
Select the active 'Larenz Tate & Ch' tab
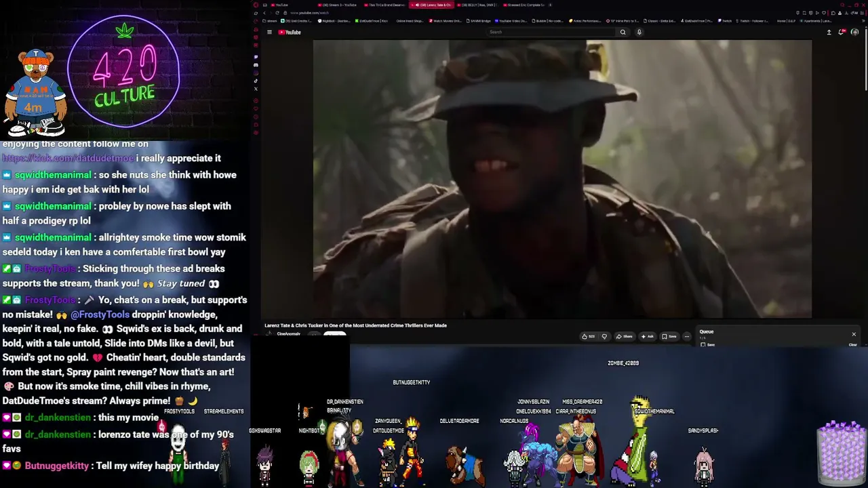pyautogui.click(x=431, y=5)
